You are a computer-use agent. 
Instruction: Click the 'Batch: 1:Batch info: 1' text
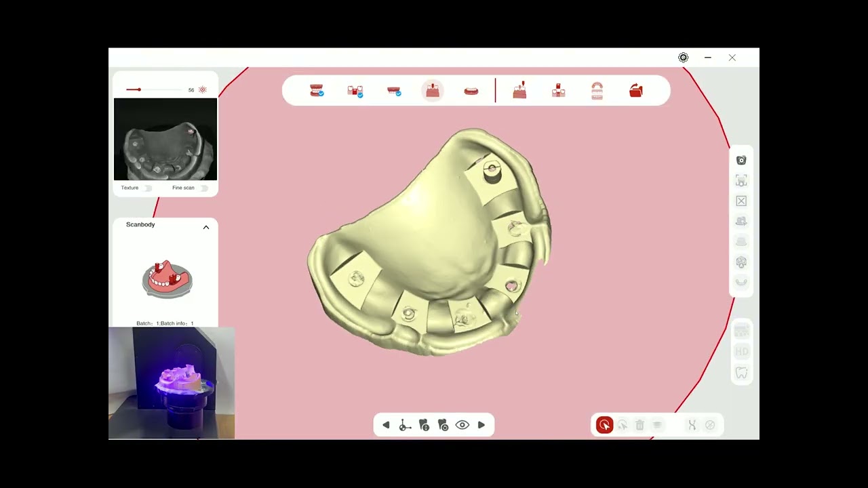[x=165, y=323]
